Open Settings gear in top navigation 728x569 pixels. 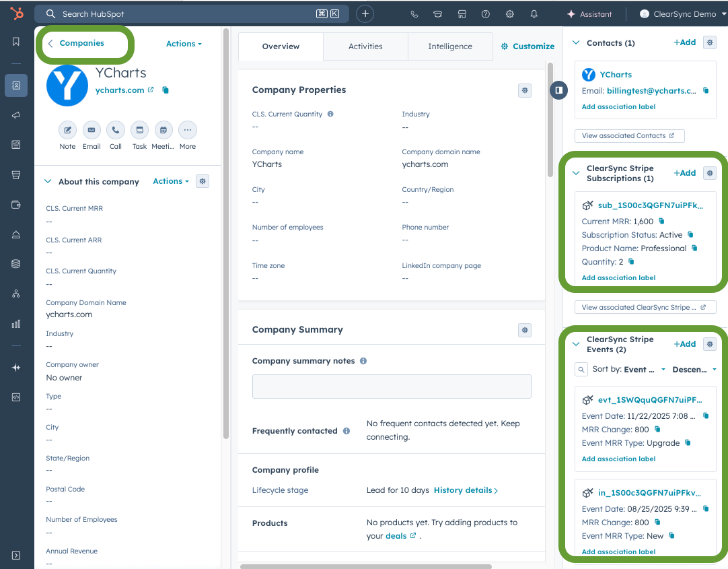[510, 14]
